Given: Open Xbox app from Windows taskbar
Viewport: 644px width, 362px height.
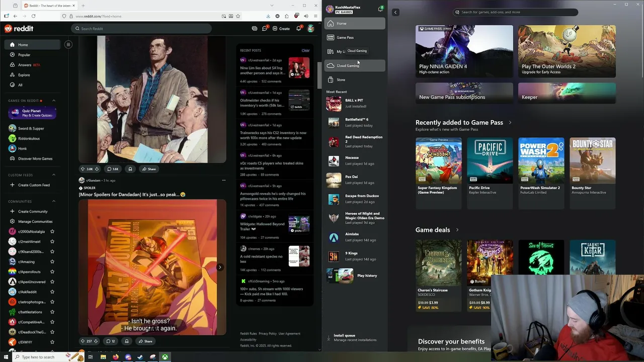Looking at the screenshot, I should [165, 357].
